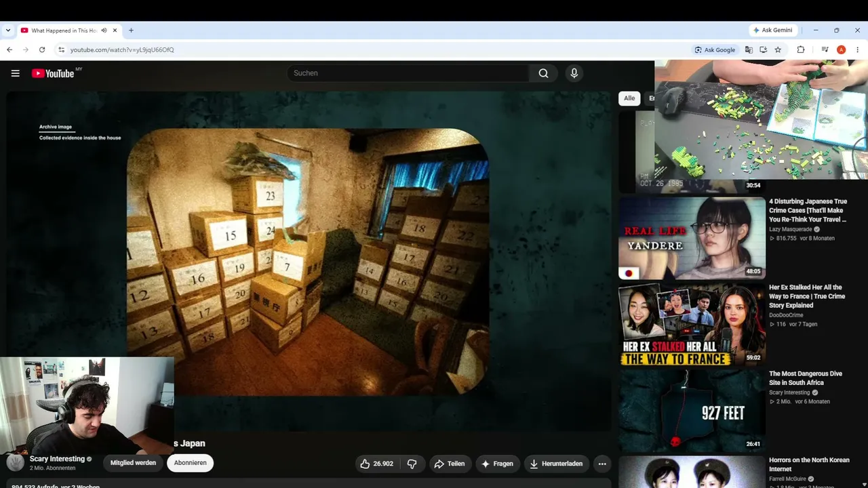Click the cast/install icon in address bar
The width and height of the screenshot is (868, 488).
763,49
